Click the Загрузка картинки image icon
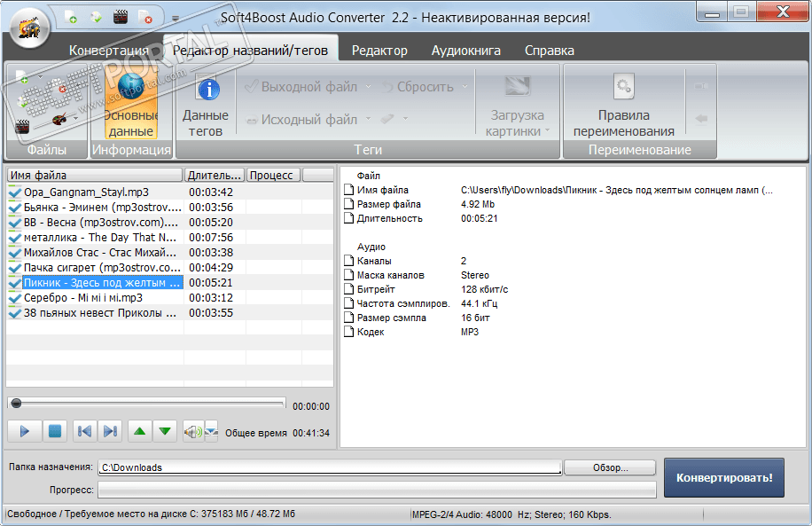Image resolution: width=812 pixels, height=526 pixels. pyautogui.click(x=518, y=87)
